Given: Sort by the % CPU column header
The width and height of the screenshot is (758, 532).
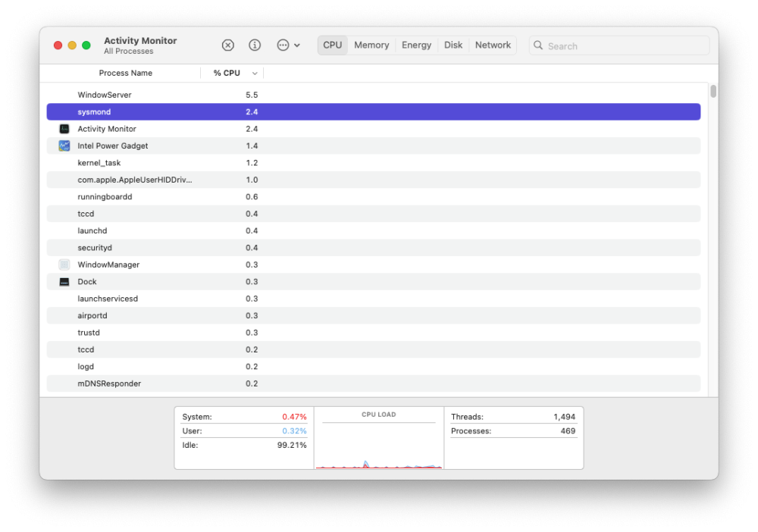Looking at the screenshot, I should (227, 73).
